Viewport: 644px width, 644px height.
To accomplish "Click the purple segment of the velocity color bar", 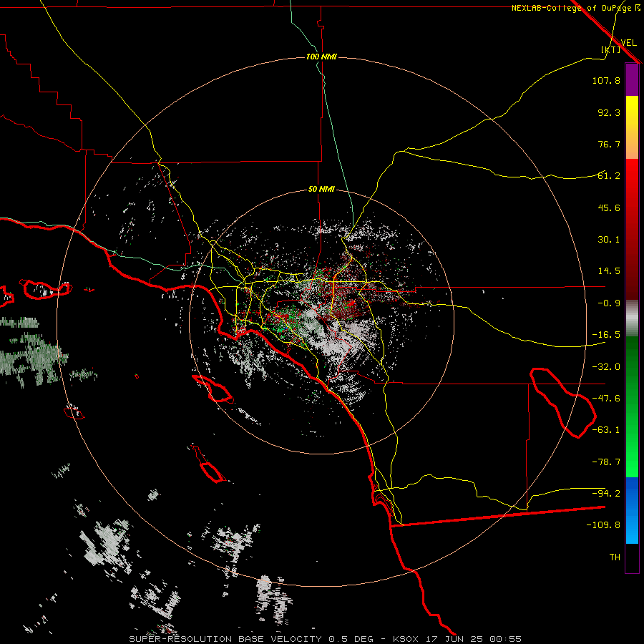I will [x=632, y=80].
